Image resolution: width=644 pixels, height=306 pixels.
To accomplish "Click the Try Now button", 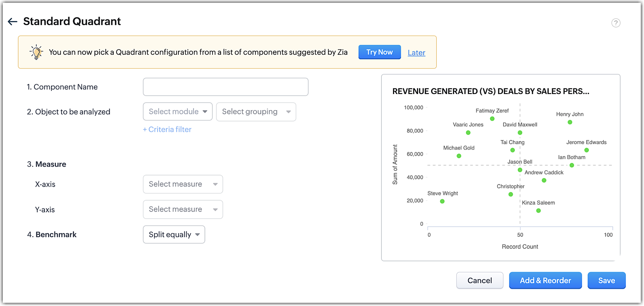I will point(379,52).
